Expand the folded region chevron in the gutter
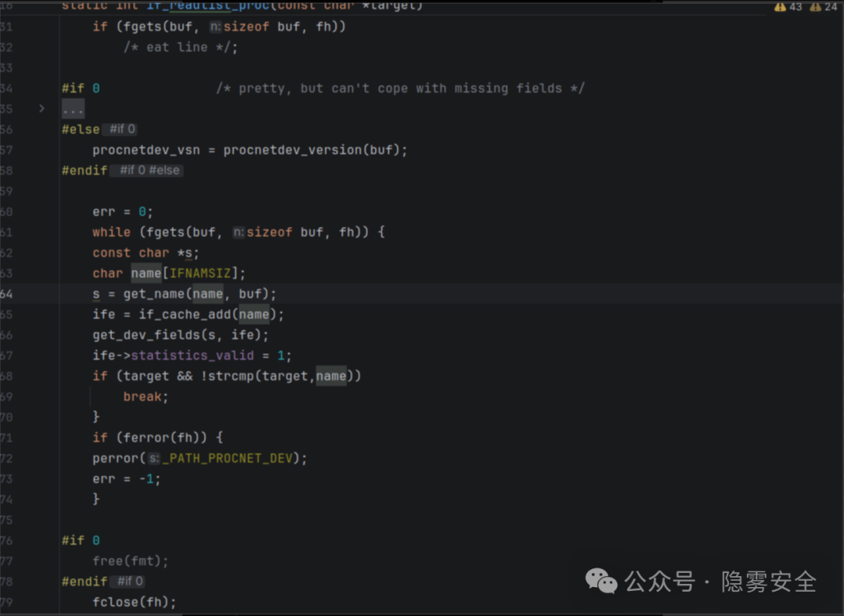The image size is (844, 616). (42, 109)
